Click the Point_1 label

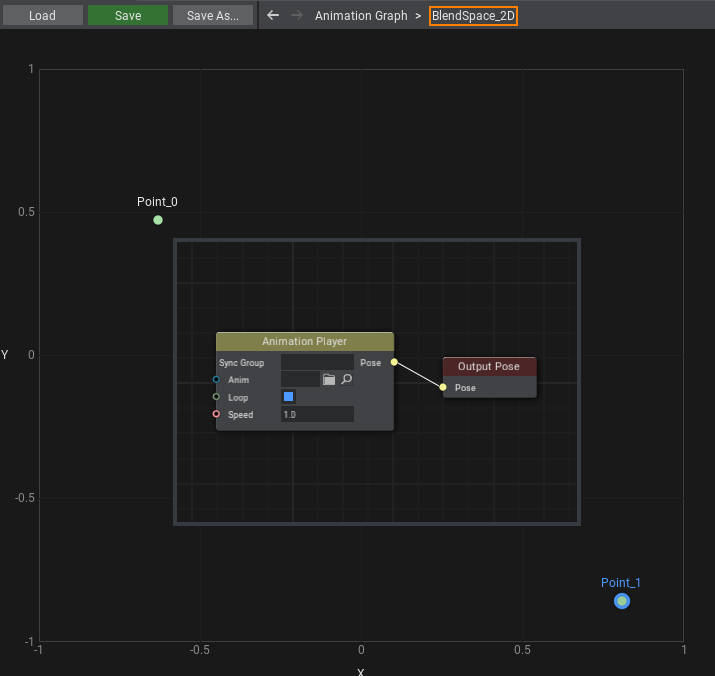[x=621, y=582]
